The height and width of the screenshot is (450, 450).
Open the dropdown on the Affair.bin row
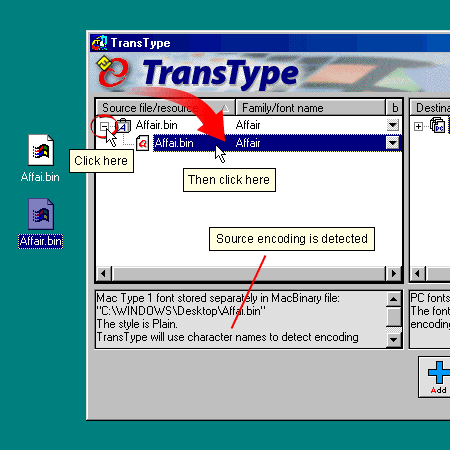point(393,125)
